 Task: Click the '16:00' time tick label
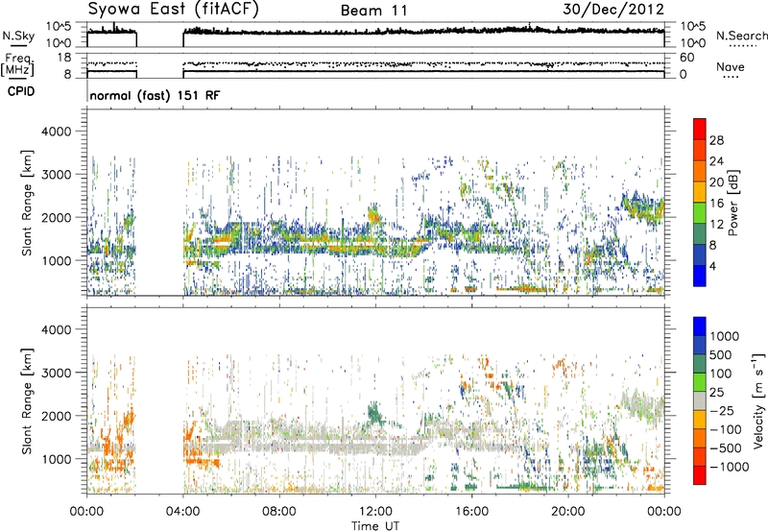click(471, 512)
